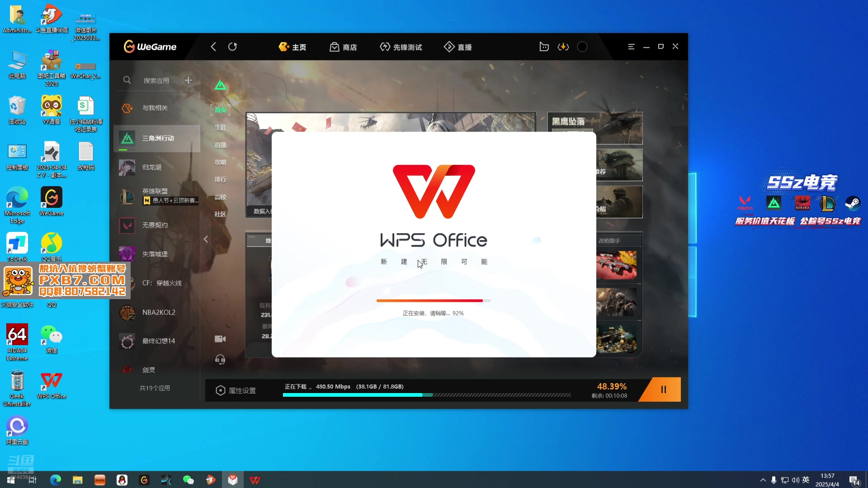Image resolution: width=868 pixels, height=488 pixels.
Task: Click the download progress bar
Action: tap(427, 395)
